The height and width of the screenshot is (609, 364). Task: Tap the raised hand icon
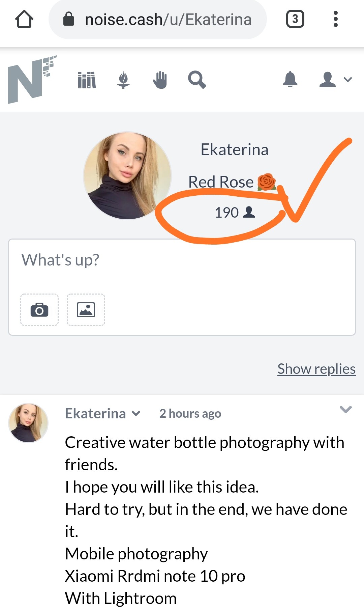(160, 80)
